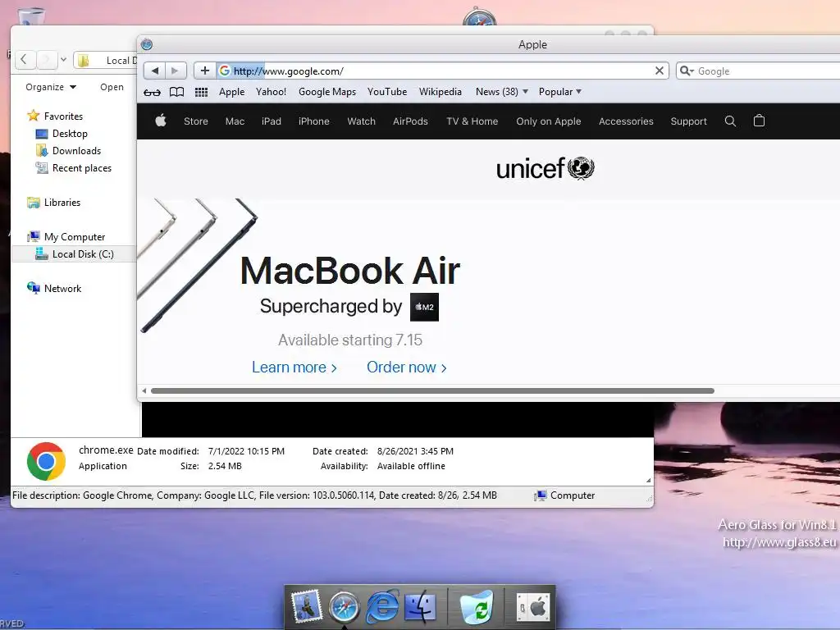Image resolution: width=840 pixels, height=630 pixels.
Task: Select Desktop in Explorer sidebar
Action: coord(62,134)
